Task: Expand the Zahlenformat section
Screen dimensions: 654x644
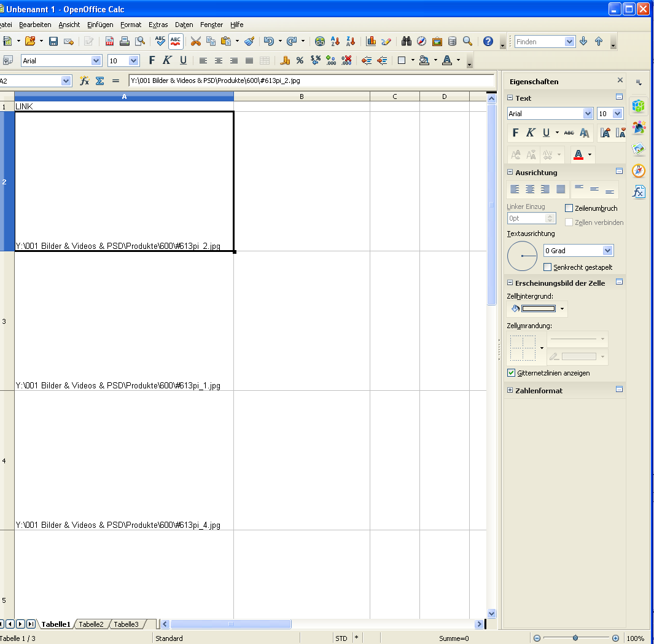Action: point(510,390)
